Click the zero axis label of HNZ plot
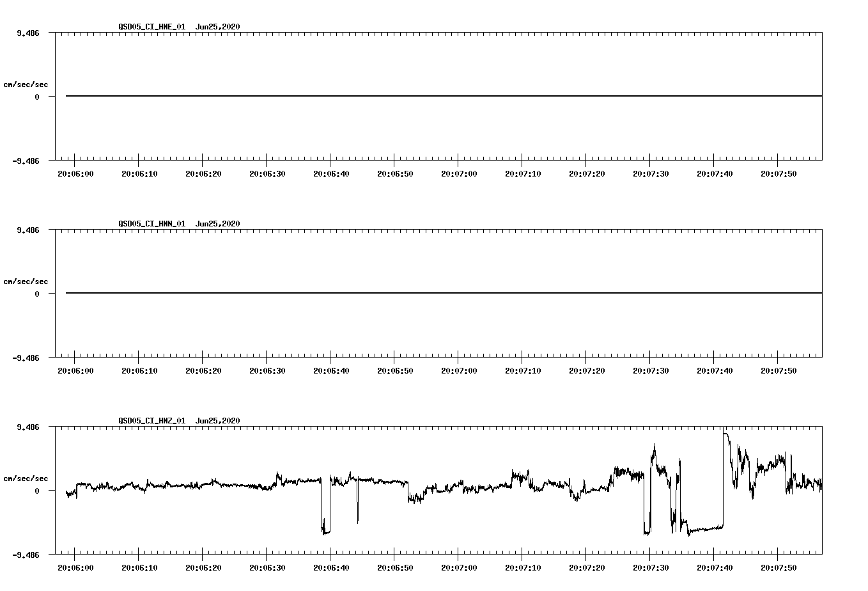Screen dimensions: 868x591 37,491
